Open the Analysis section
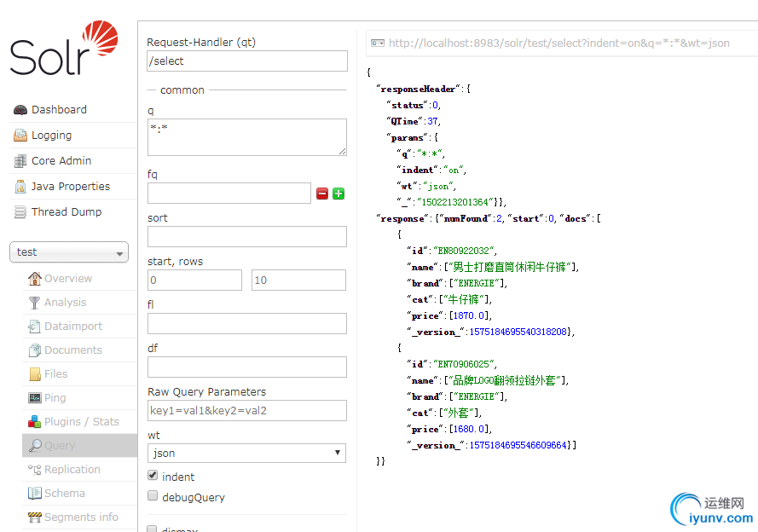The height and width of the screenshot is (532, 758). pos(66,303)
